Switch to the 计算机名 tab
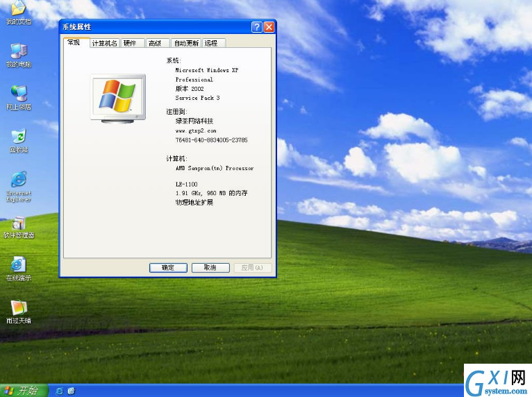 coord(104,43)
